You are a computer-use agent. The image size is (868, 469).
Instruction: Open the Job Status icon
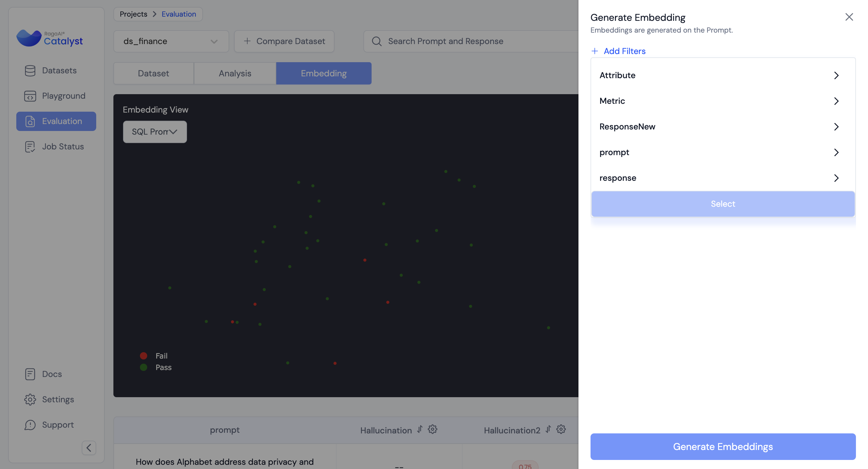pyautogui.click(x=30, y=146)
